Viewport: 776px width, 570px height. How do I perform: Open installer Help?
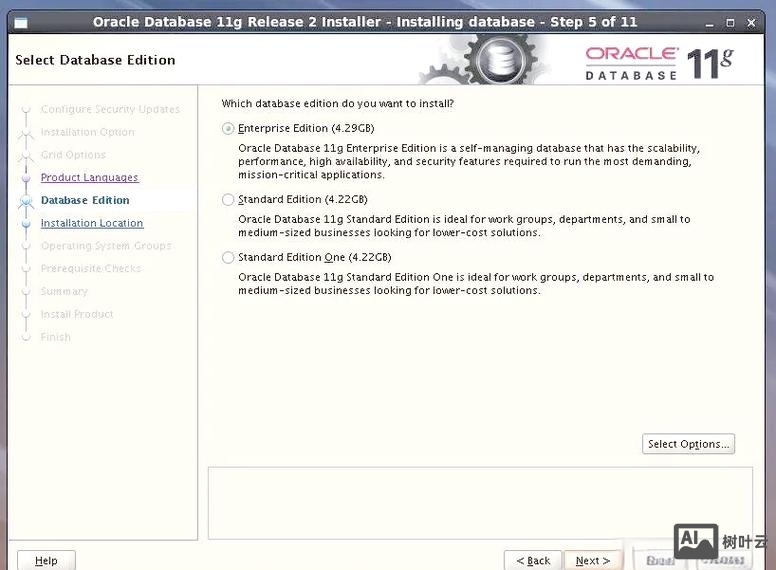47,561
